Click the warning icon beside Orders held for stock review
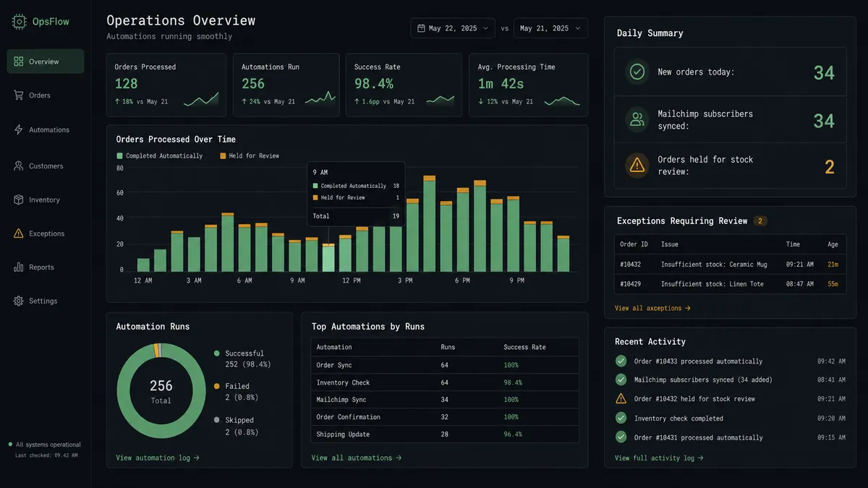 point(637,166)
